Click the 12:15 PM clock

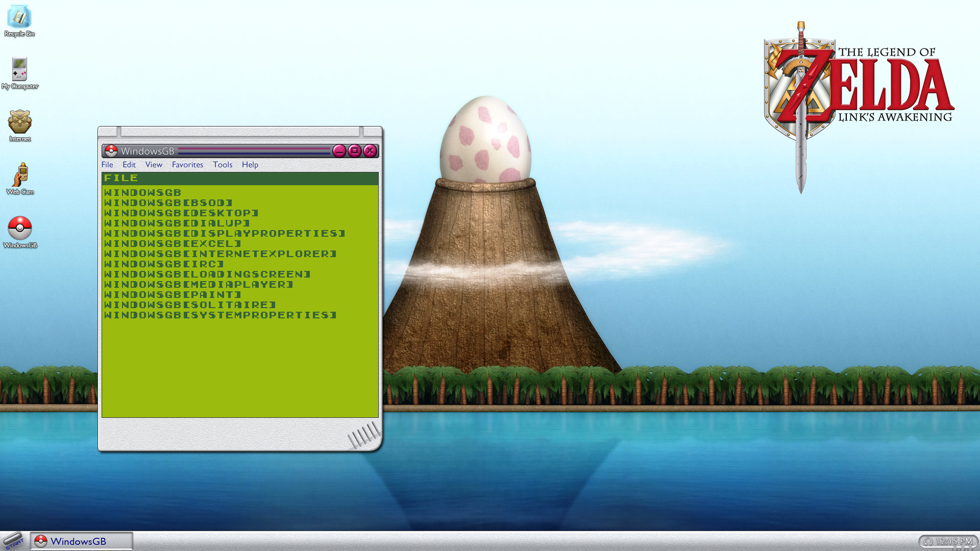pyautogui.click(x=954, y=541)
